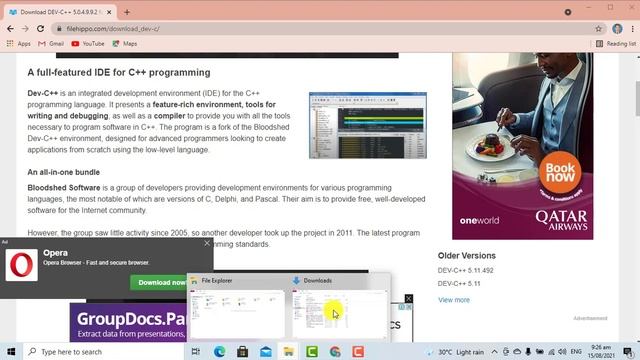
Task: Open the network tray icon
Action: (551, 352)
